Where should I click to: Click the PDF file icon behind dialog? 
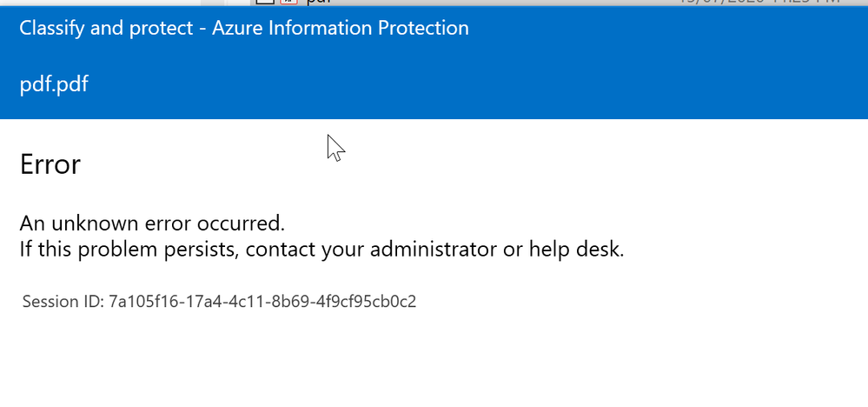tap(288, 3)
